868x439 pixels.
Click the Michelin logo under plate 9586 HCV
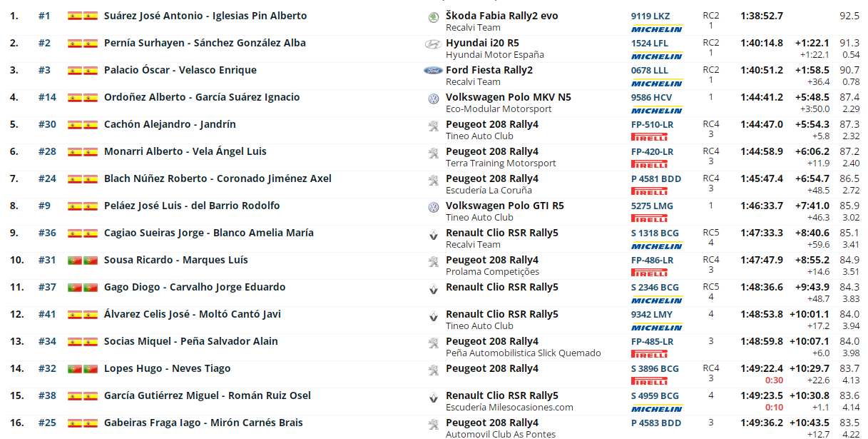[x=657, y=111]
